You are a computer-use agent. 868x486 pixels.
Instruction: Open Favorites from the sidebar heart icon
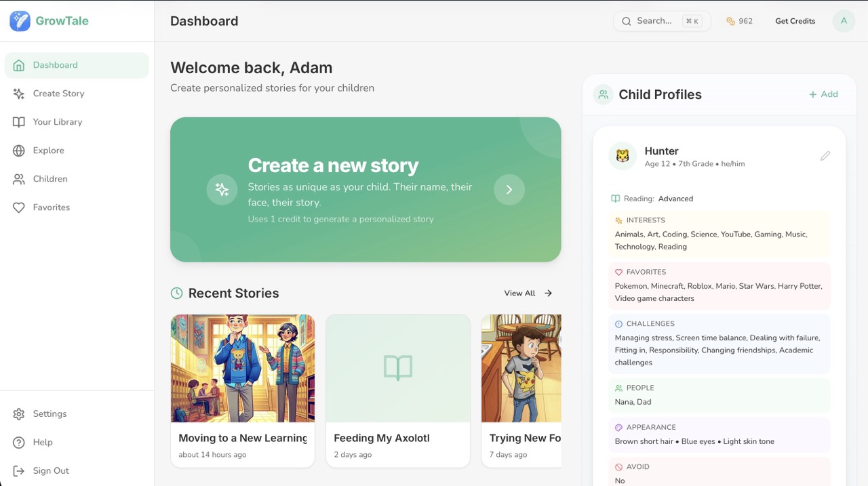[x=20, y=207]
